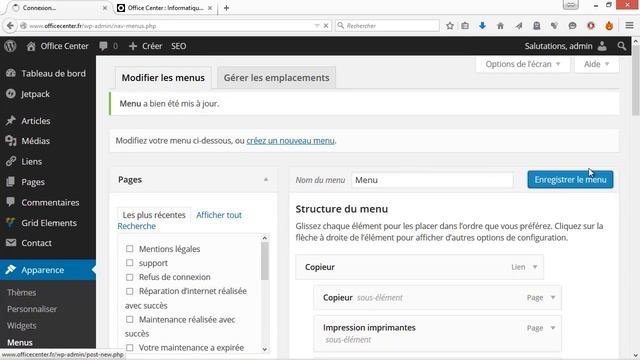Check Refus de connexion checkbox

pos(129,277)
